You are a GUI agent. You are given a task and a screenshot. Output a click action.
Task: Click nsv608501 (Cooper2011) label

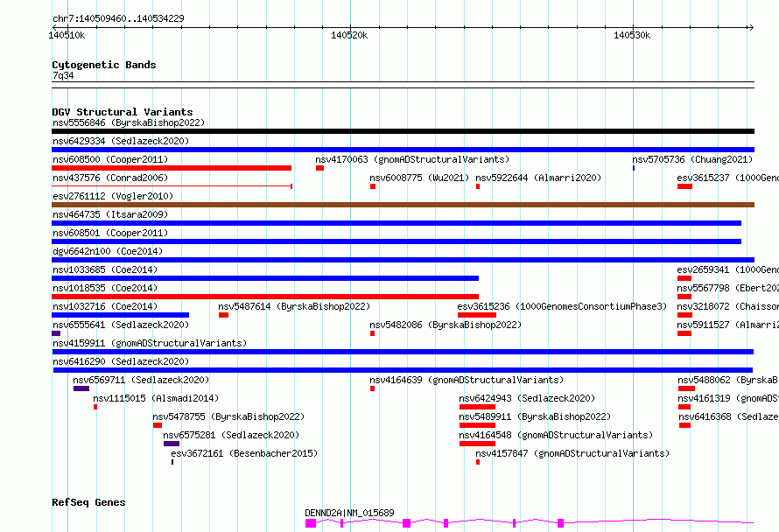110,233
